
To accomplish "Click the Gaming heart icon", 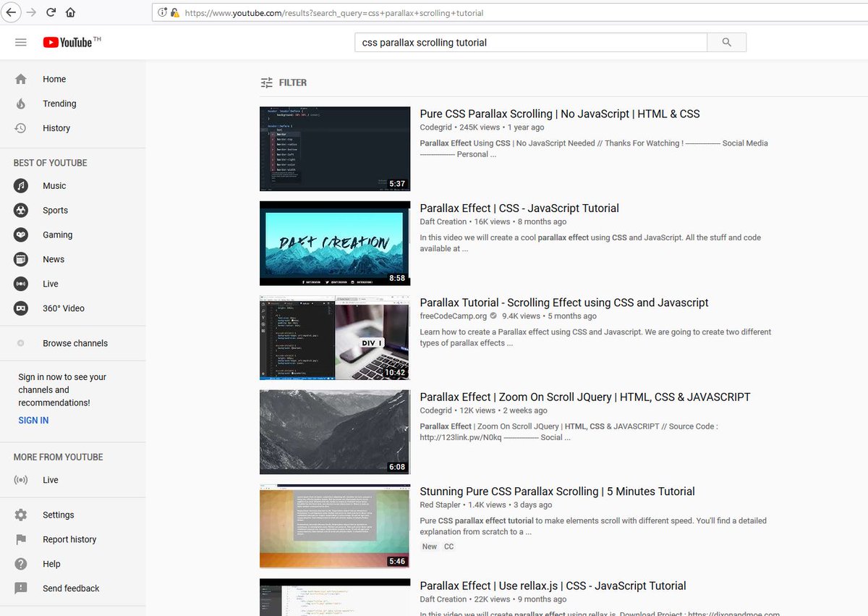I will click(x=21, y=235).
